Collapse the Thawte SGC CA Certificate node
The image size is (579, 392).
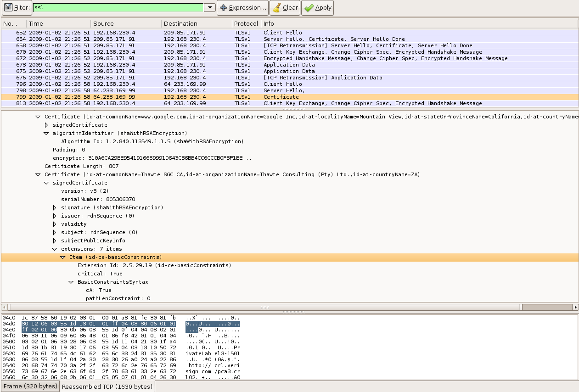[38, 174]
